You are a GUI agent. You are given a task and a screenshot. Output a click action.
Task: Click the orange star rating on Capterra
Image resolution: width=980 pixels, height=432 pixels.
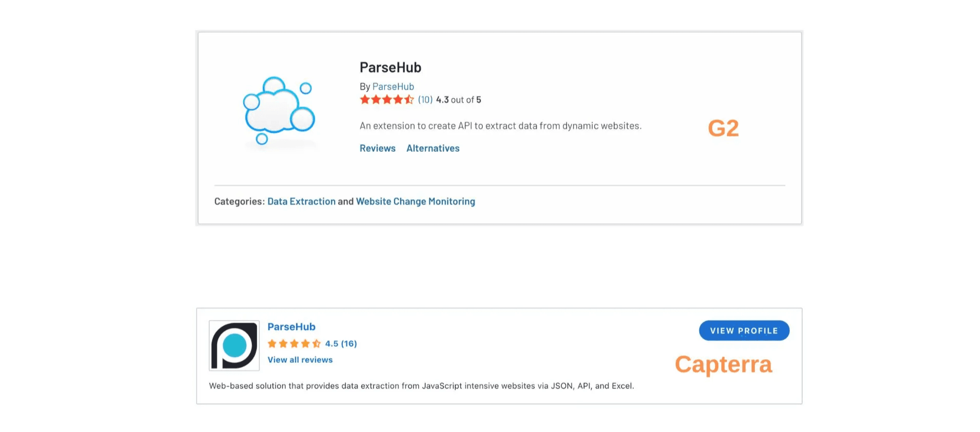click(x=294, y=344)
